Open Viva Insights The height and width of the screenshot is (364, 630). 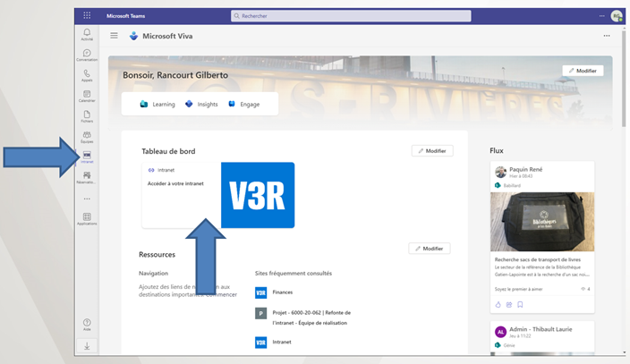click(x=201, y=104)
